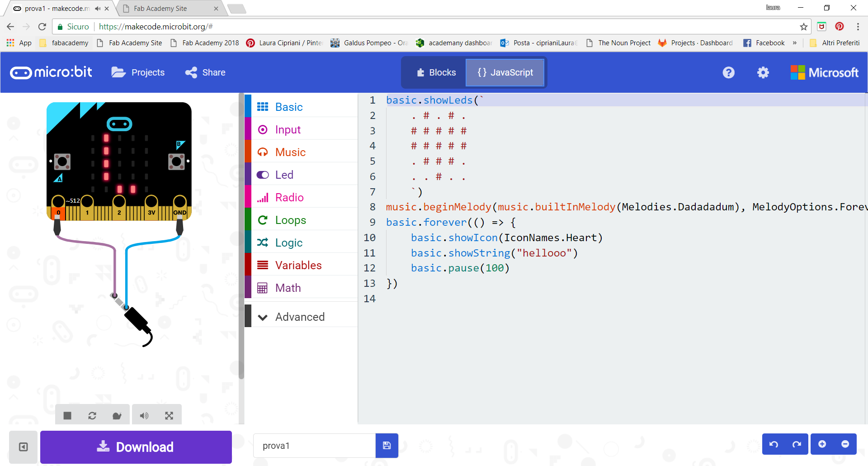This screenshot has width=868, height=466.
Task: Undo the last code change
Action: coord(774,444)
